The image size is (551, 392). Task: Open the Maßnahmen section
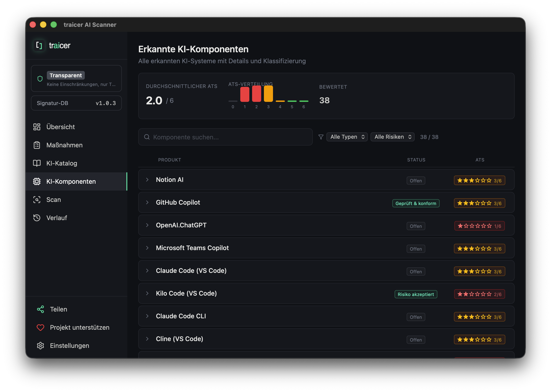pyautogui.click(x=76, y=145)
